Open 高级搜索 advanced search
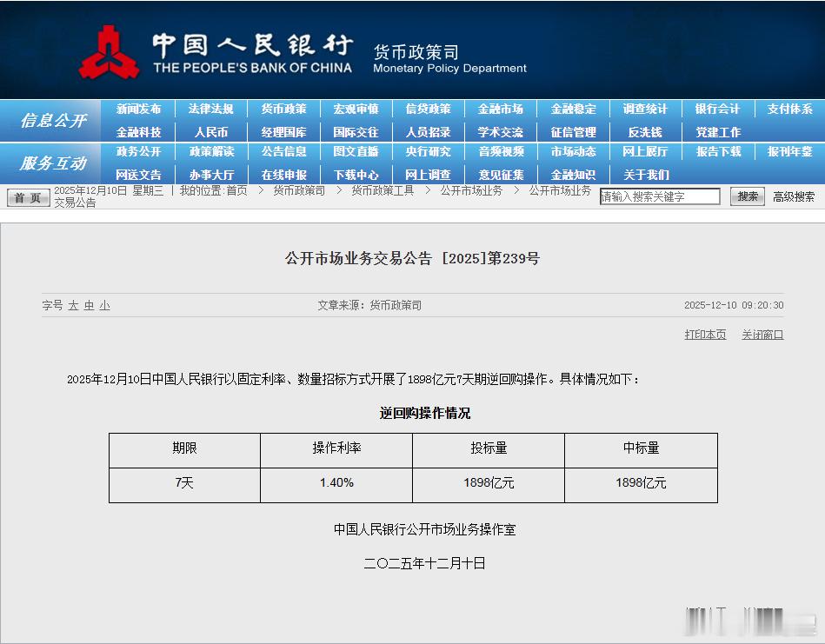The width and height of the screenshot is (825, 644). (793, 196)
